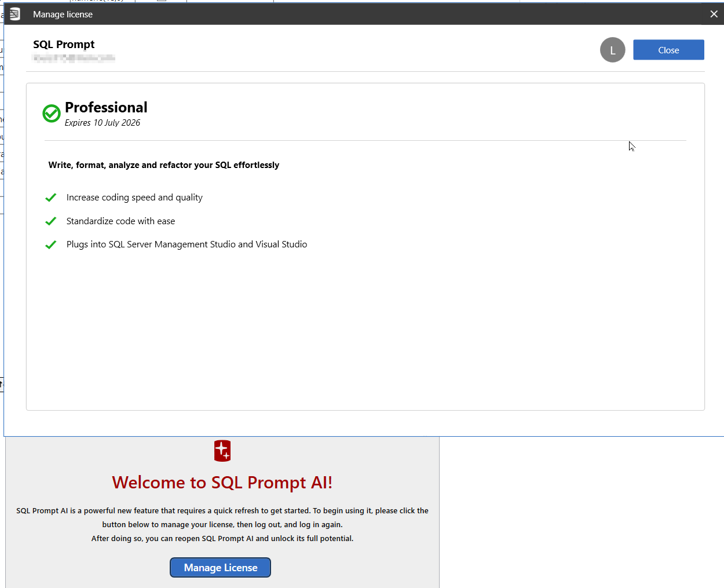Screen dimensions: 724x588
Task: Click the blurred account email under SQL Prompt
Action: (74, 58)
